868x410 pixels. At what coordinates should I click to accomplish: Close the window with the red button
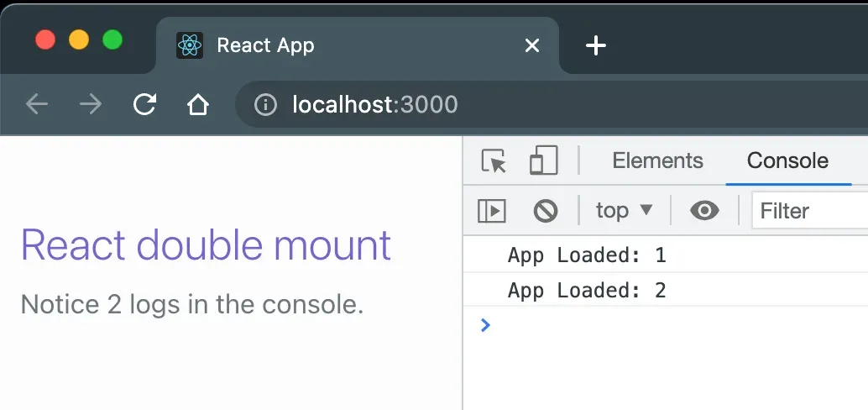pos(45,39)
